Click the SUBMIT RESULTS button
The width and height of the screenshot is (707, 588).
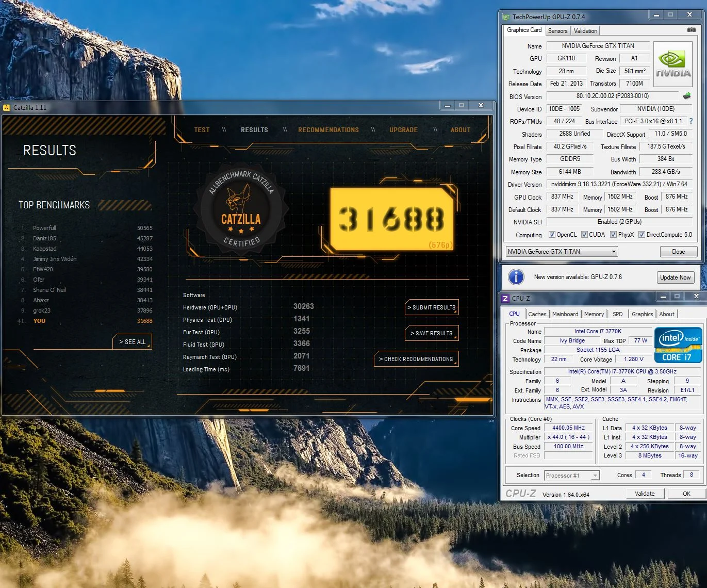pyautogui.click(x=432, y=307)
